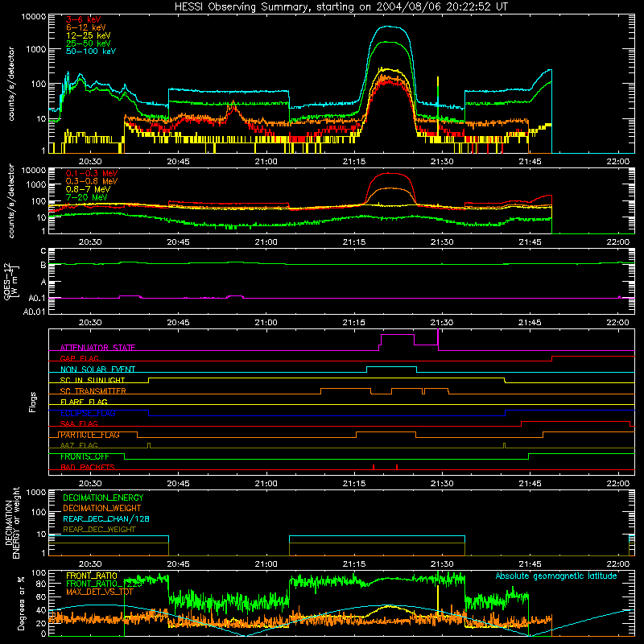
Task: Click the 0.8-7 MeV legend entry
Action: click(88, 189)
